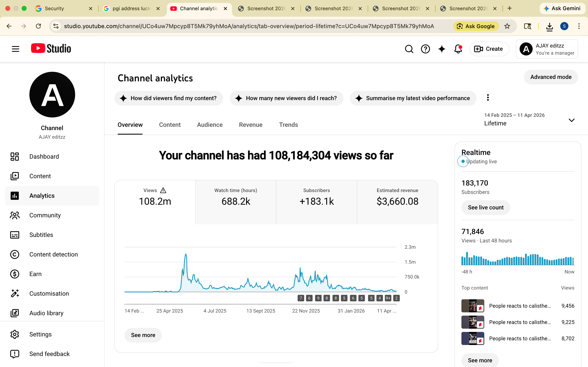Image resolution: width=588 pixels, height=367 pixels.
Task: Open Content detection in the sidebar
Action: coord(54,254)
